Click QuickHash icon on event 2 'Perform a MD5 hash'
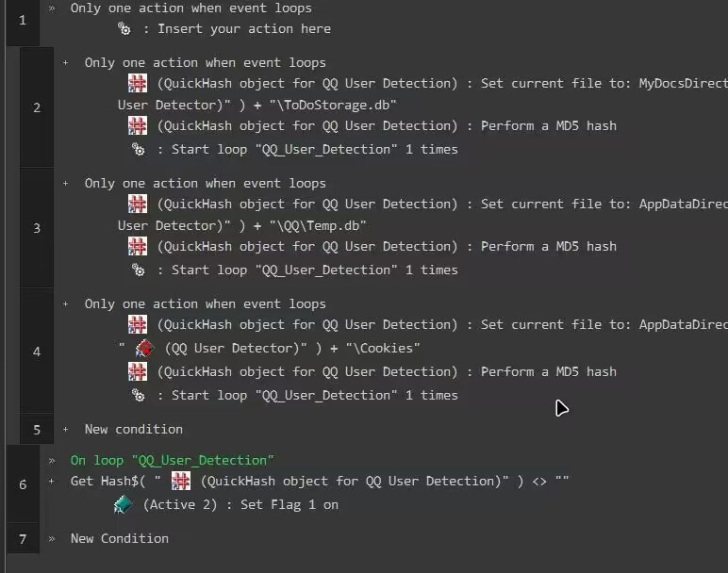Image resolution: width=728 pixels, height=573 pixels. tap(138, 125)
